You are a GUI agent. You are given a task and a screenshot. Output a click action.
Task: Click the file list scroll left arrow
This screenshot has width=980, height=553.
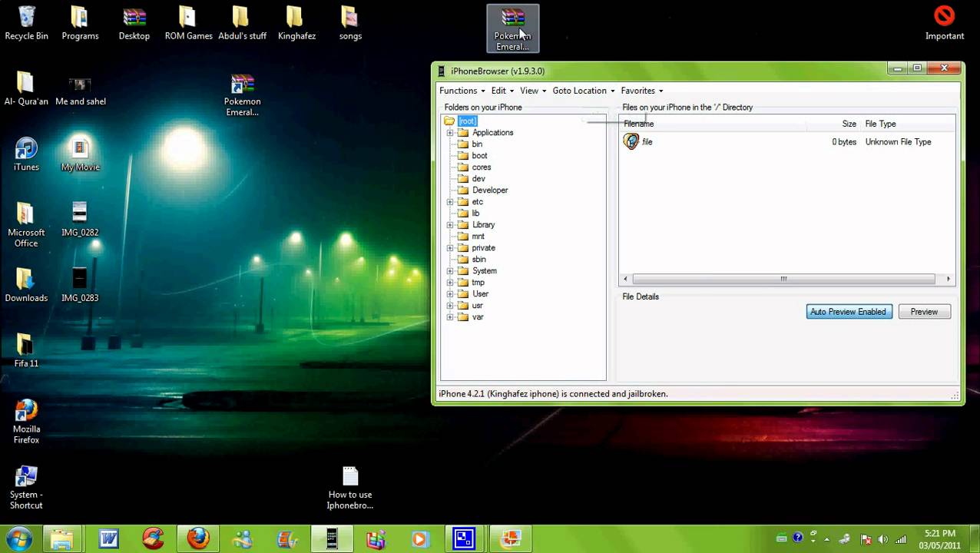[x=625, y=279]
